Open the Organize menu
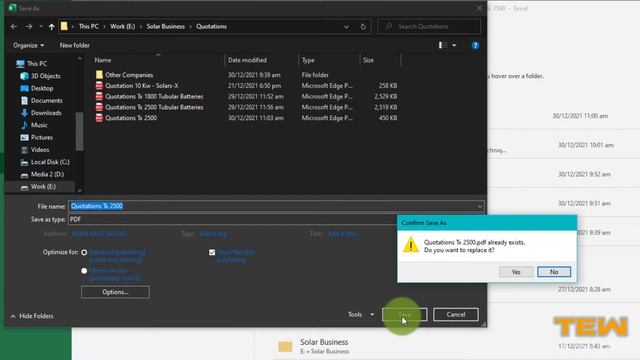640x360 pixels. [29, 45]
